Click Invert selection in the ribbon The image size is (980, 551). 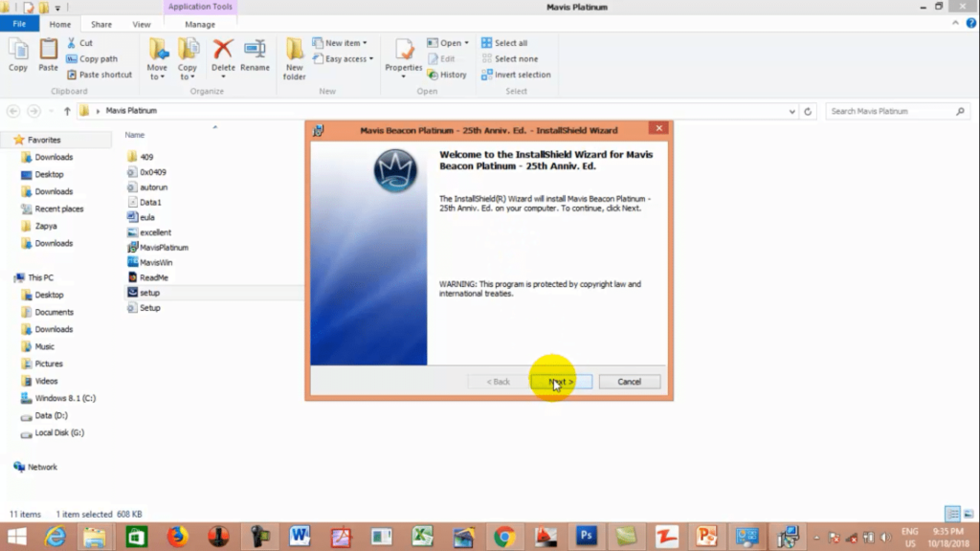[x=516, y=75]
